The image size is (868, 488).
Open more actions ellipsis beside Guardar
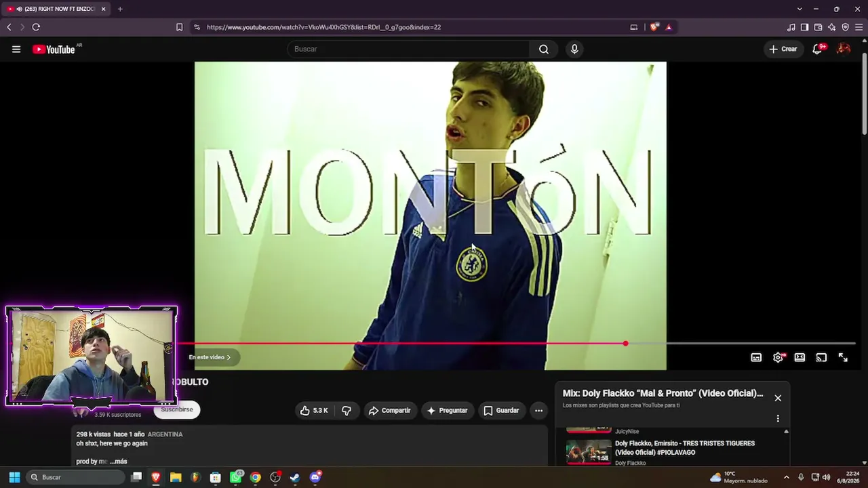click(538, 410)
